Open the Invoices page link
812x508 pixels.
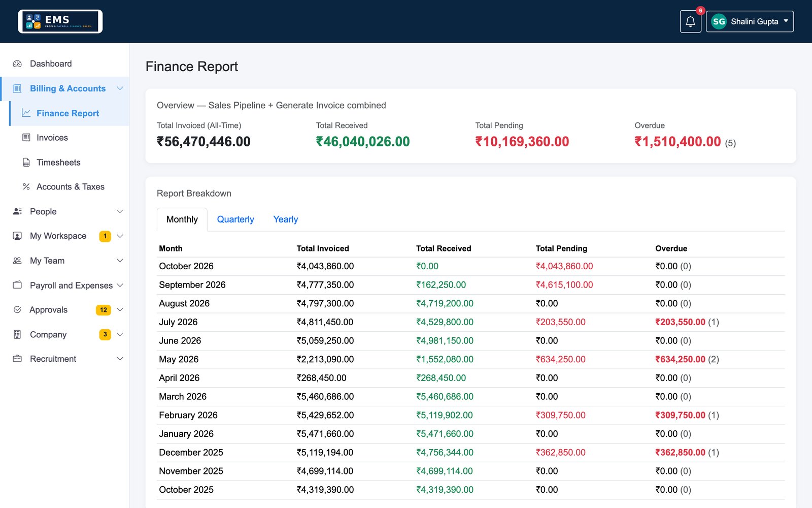(69, 138)
